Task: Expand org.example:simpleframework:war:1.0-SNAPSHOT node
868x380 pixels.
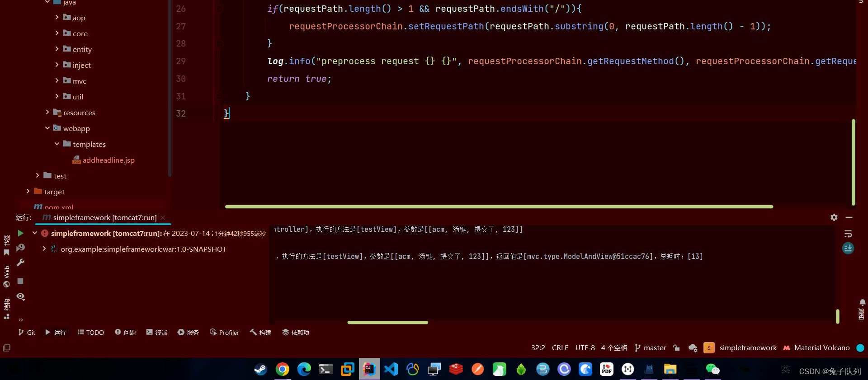Action: tap(44, 249)
